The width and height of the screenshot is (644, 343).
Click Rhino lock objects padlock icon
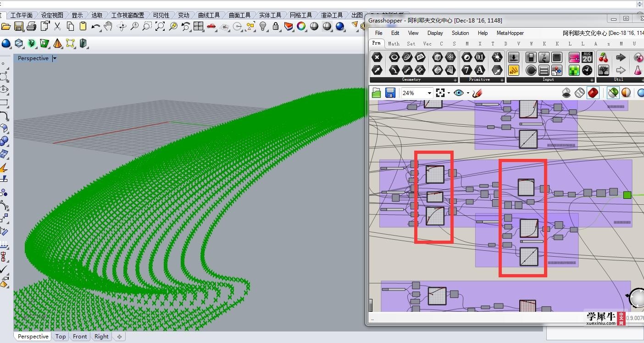[x=276, y=27]
